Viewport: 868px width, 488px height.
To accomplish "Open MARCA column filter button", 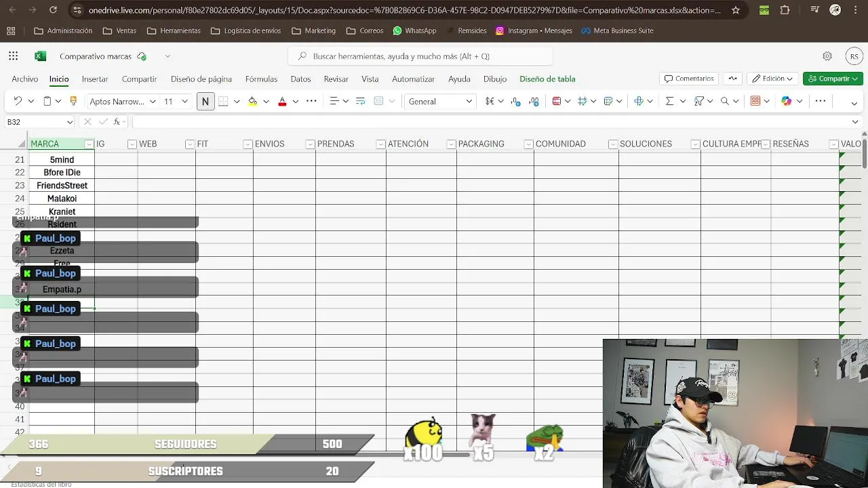I will pyautogui.click(x=89, y=144).
